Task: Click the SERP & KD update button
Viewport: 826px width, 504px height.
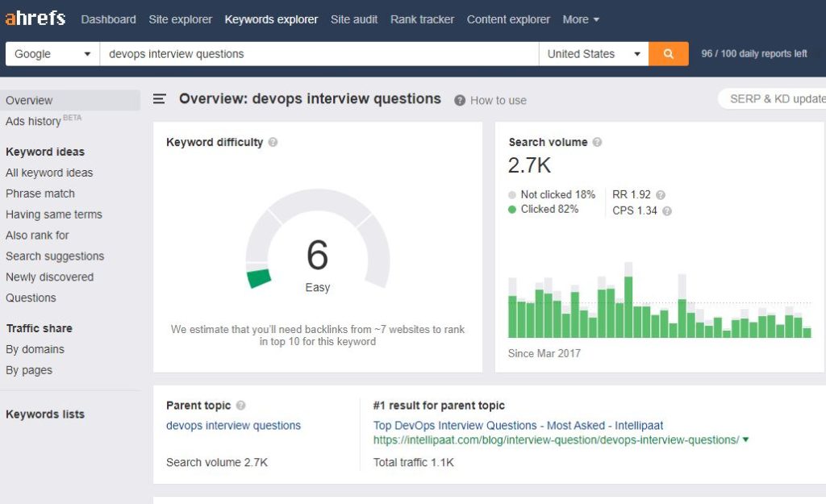Action: (772, 99)
